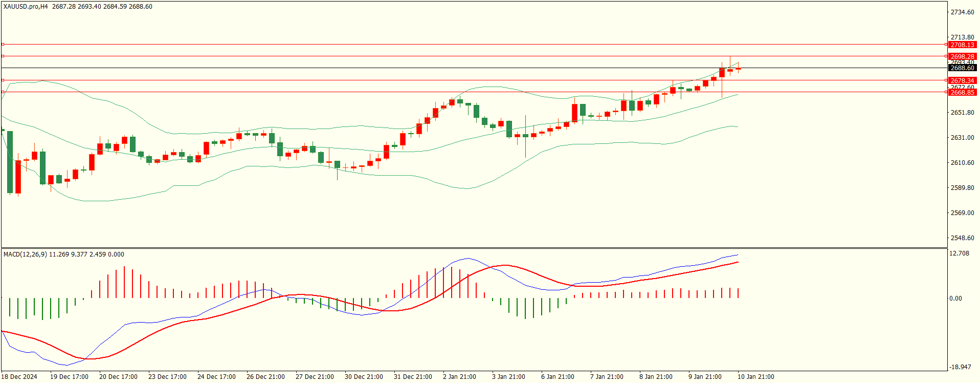Select the red 2668.85 price level tag
The width and height of the screenshot is (980, 383).
(x=962, y=92)
